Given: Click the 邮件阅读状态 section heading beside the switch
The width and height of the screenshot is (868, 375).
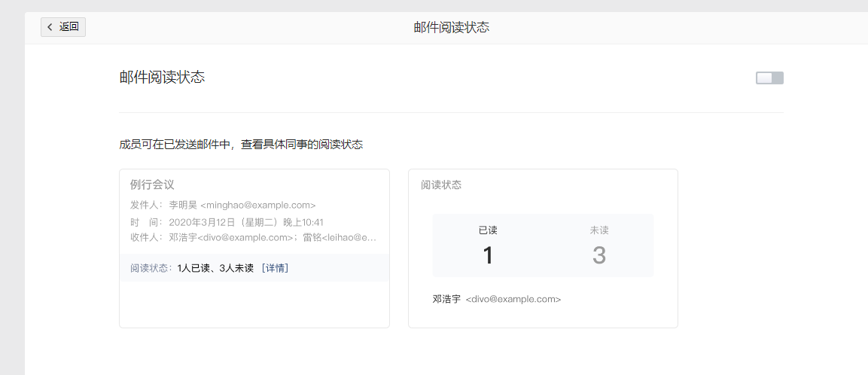Looking at the screenshot, I should 162,78.
